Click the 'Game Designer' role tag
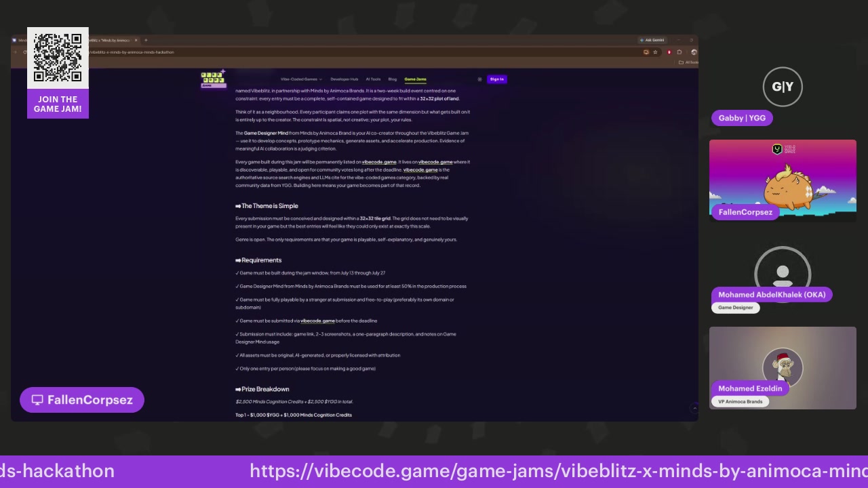868x488 pixels. click(736, 308)
